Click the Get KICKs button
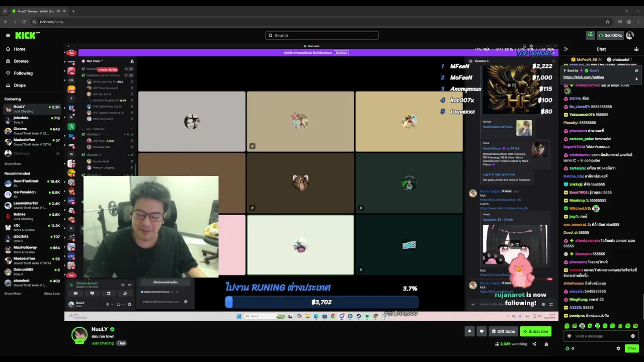Viewport: 644px width, 362px height. click(x=610, y=35)
